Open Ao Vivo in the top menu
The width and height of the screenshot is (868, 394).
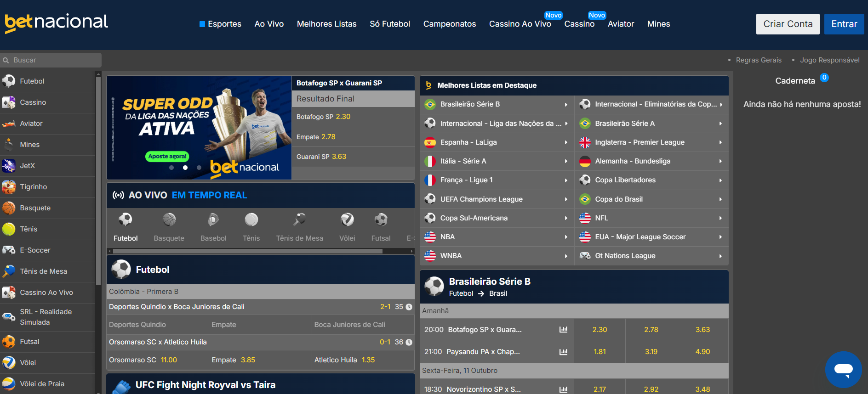tap(269, 24)
